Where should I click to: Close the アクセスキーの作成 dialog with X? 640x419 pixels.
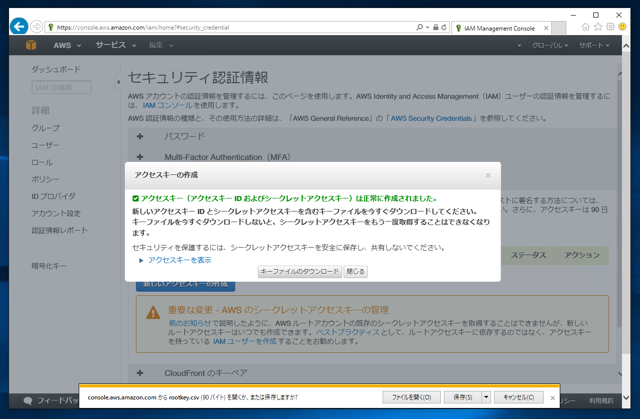488,175
